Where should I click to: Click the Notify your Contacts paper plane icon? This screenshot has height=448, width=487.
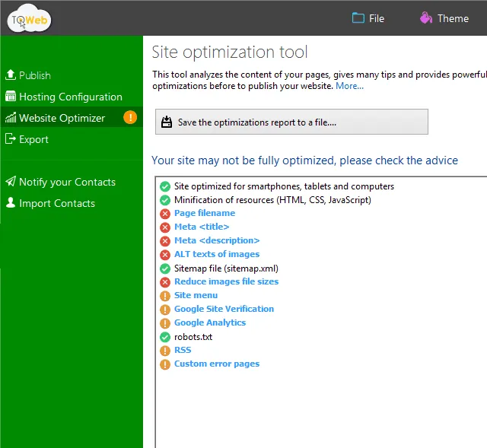11,182
